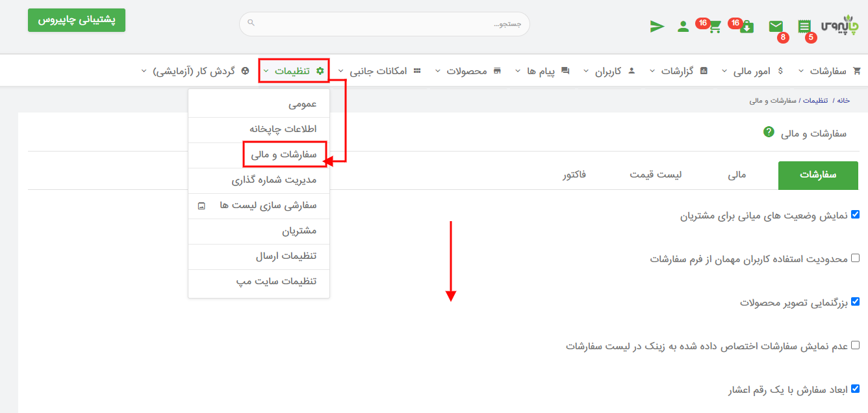Choose سفارشات و مالی in the dropdown
Screen dimensions: 868x413
(259, 155)
